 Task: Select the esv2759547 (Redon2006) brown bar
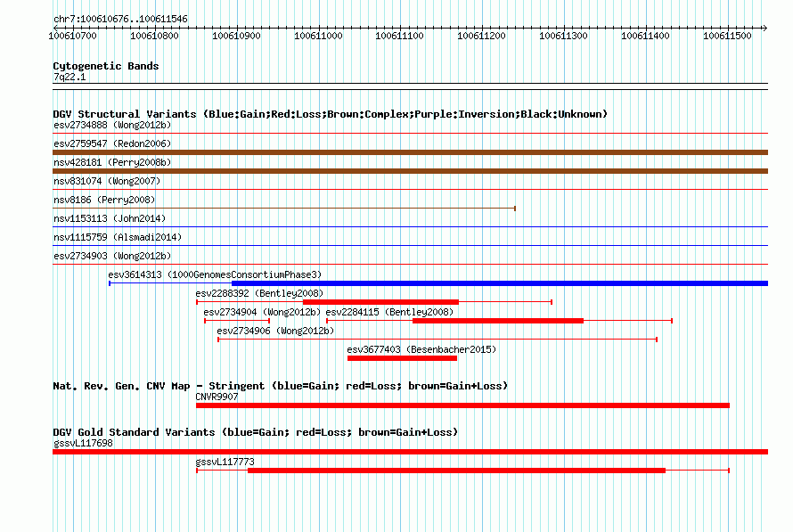click(410, 152)
